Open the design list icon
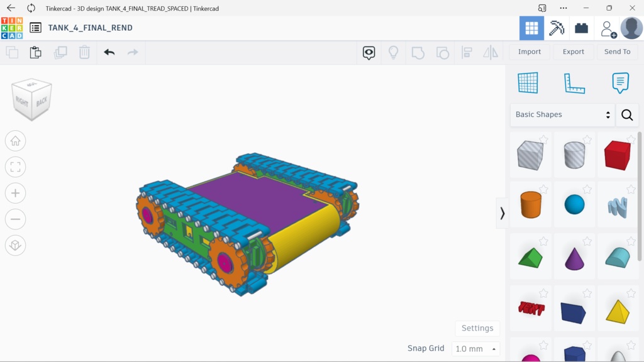644x362 pixels. (x=35, y=28)
